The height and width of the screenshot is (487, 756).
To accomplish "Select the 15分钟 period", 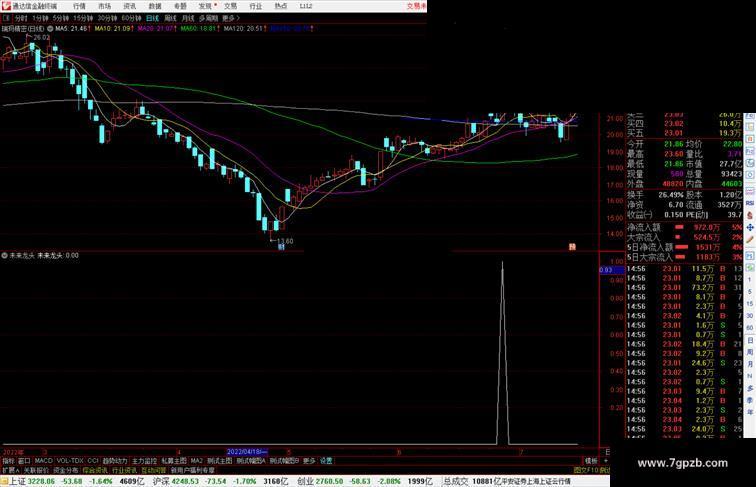I will click(x=83, y=18).
